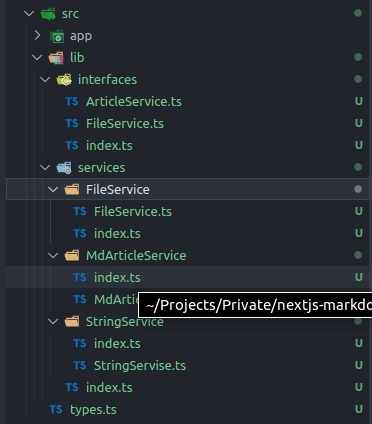
Task: Click TS icon beside types.ts
Action: coord(56,410)
